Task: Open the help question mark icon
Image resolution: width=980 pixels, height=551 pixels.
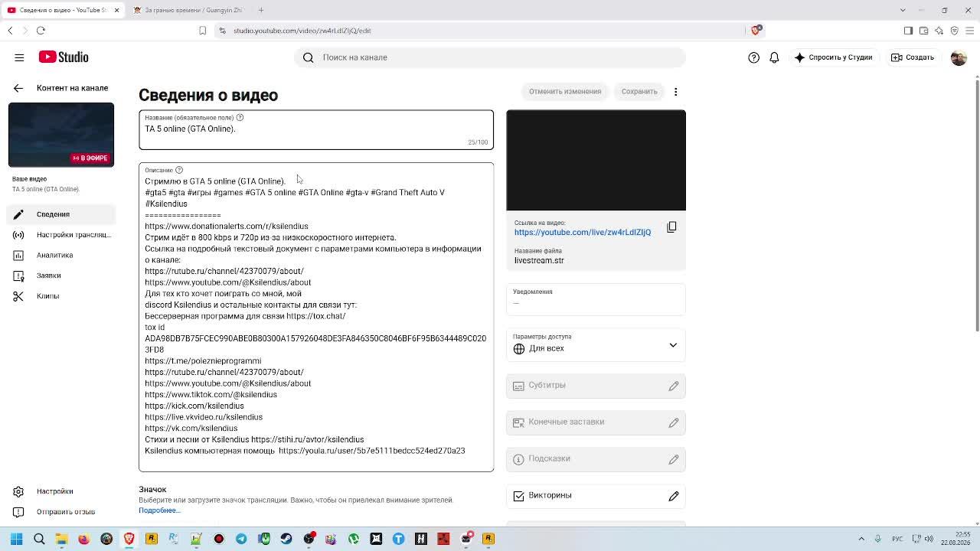Action: click(x=754, y=57)
